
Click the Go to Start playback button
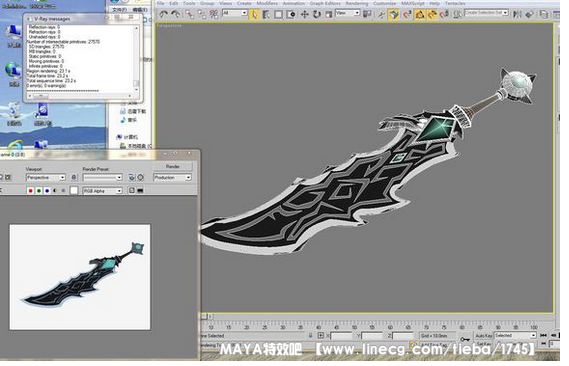[543, 336]
